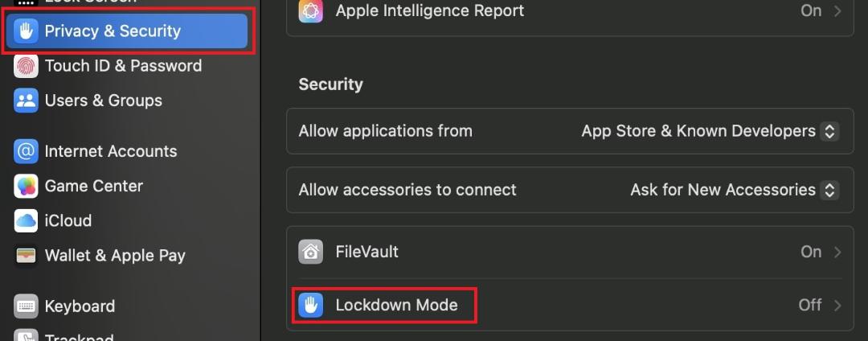This screenshot has width=868, height=341.
Task: Open the FileVault On status
Action: click(811, 252)
